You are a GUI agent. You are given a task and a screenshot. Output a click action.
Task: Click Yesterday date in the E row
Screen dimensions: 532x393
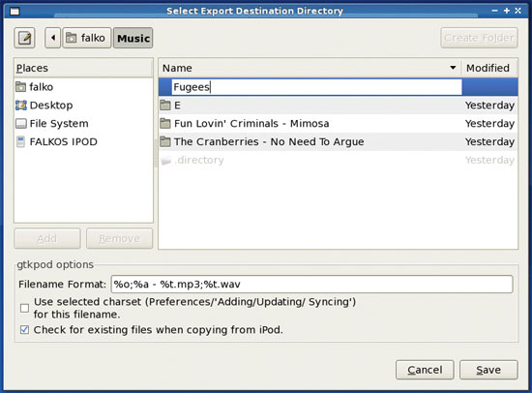tap(489, 106)
